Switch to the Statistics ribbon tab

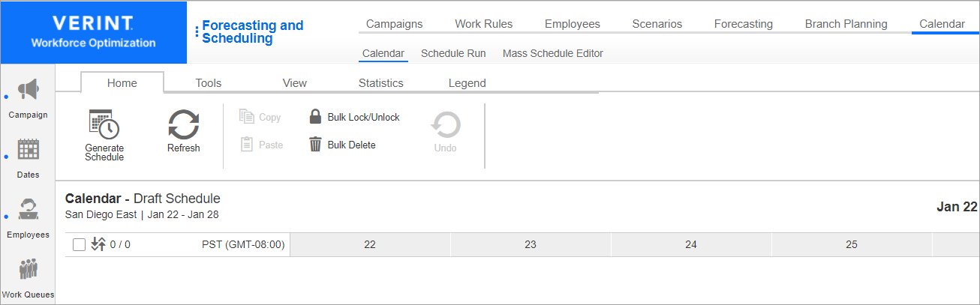coord(381,83)
